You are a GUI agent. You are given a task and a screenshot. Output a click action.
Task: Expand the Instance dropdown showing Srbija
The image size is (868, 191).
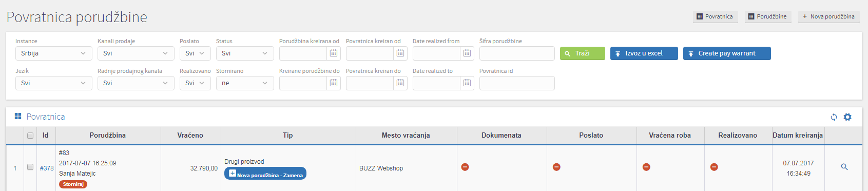54,53
